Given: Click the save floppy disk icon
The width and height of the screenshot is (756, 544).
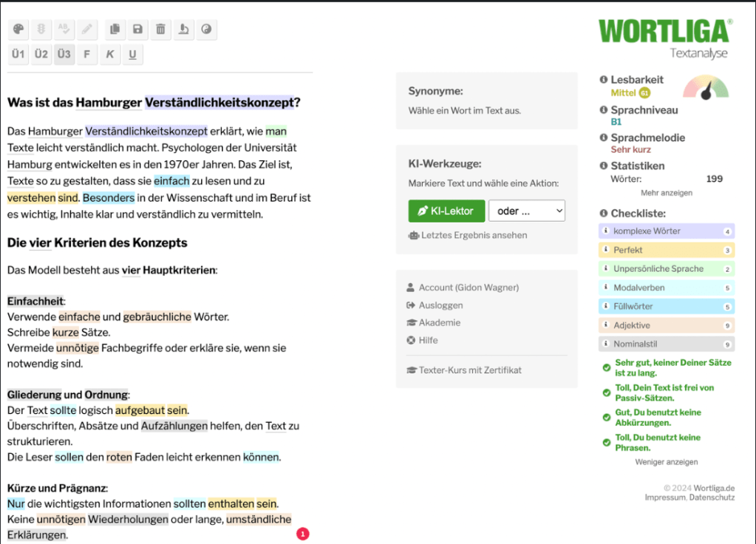Looking at the screenshot, I should coord(137,30).
